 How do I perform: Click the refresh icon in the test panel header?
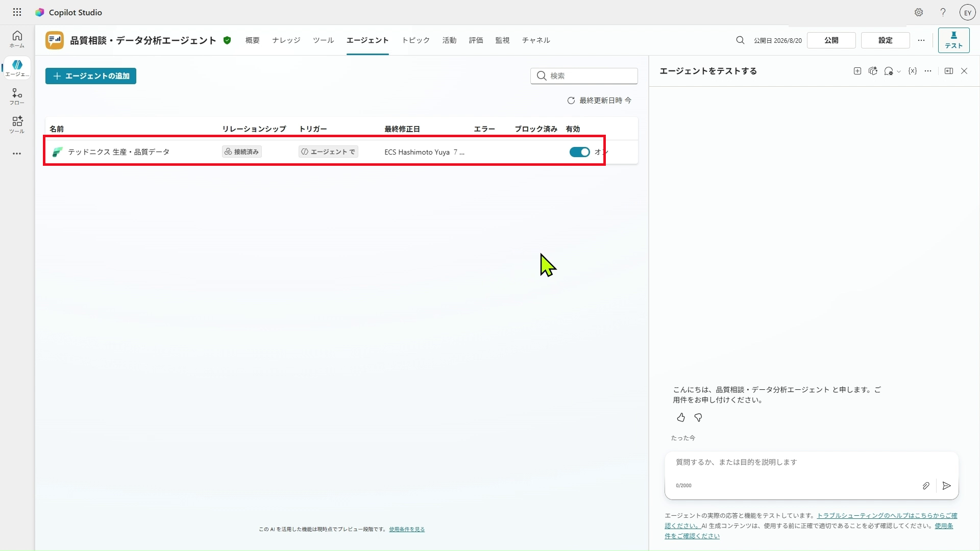tap(873, 71)
